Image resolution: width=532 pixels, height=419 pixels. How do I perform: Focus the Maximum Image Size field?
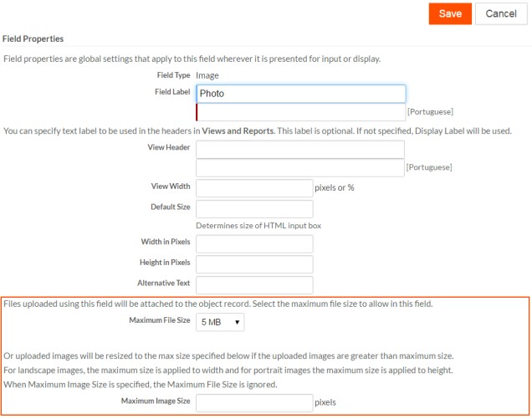(254, 403)
